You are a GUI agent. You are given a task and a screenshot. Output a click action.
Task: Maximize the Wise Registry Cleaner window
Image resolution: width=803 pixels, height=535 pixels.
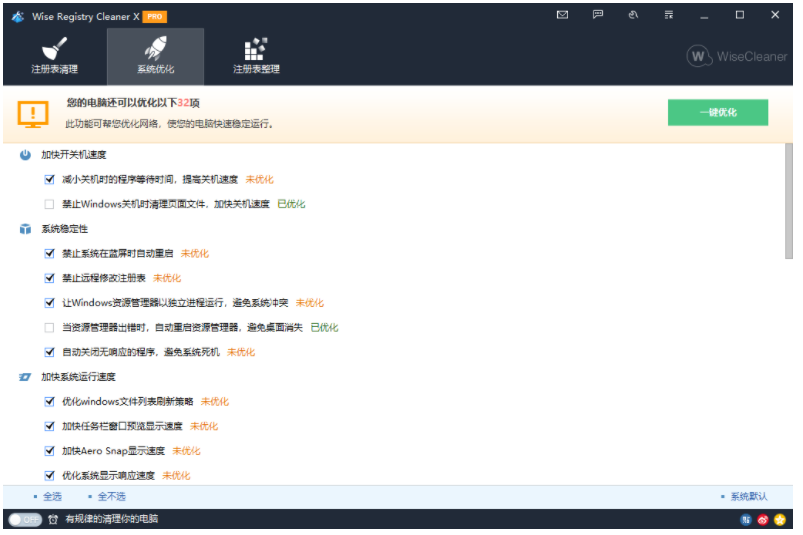point(739,15)
